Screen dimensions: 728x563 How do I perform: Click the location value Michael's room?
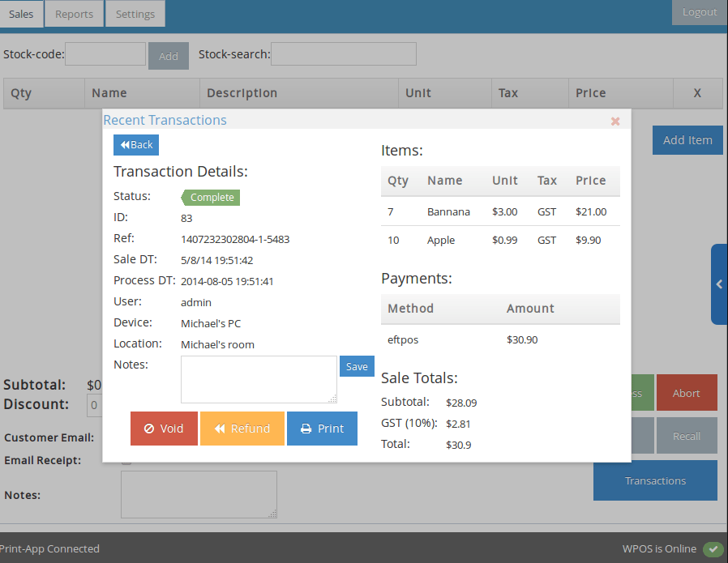coord(217,344)
